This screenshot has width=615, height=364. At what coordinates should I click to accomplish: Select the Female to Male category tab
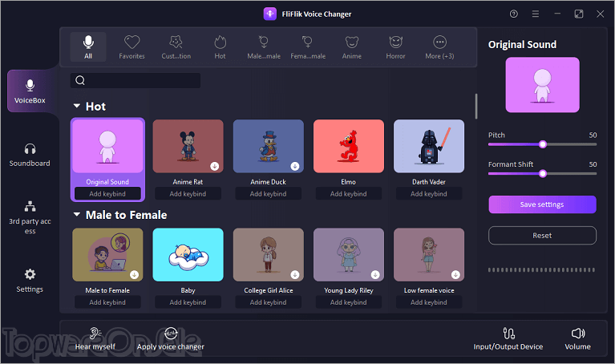tap(308, 47)
